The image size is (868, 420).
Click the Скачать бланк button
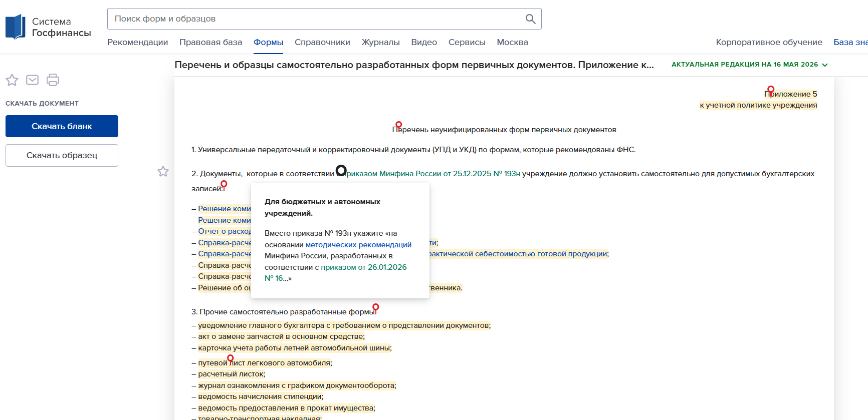coord(62,126)
